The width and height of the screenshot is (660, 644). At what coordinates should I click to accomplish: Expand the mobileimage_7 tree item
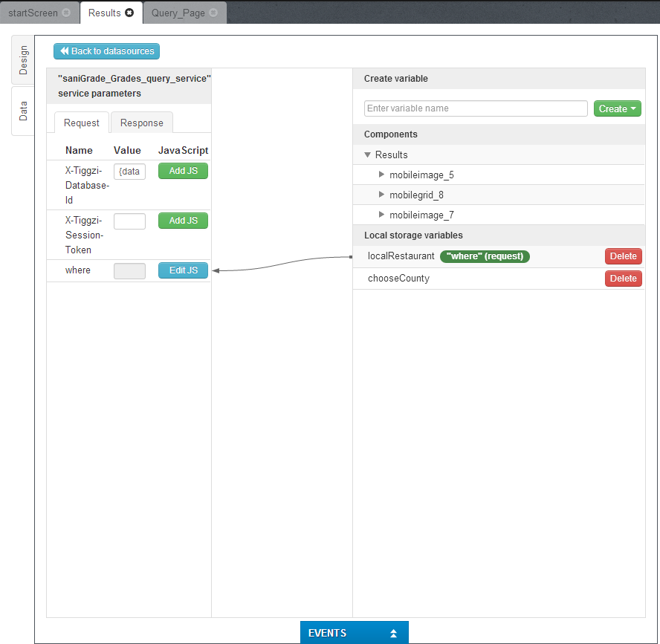[x=382, y=215]
